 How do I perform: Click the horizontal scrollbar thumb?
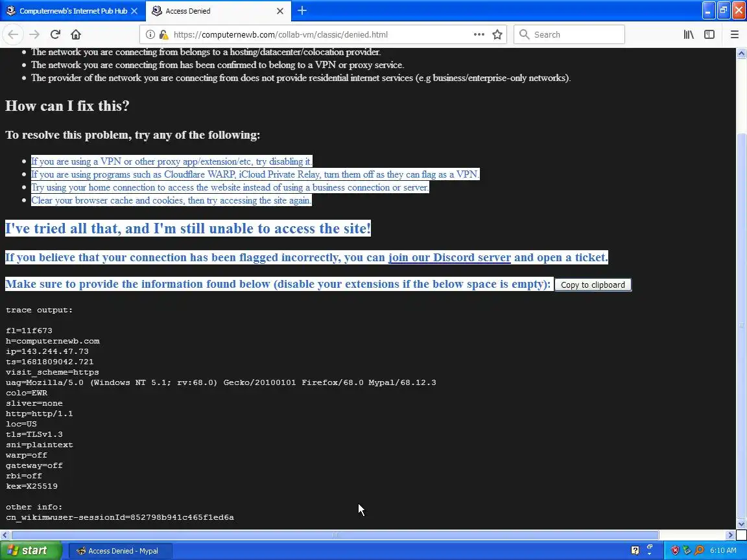pos(335,535)
